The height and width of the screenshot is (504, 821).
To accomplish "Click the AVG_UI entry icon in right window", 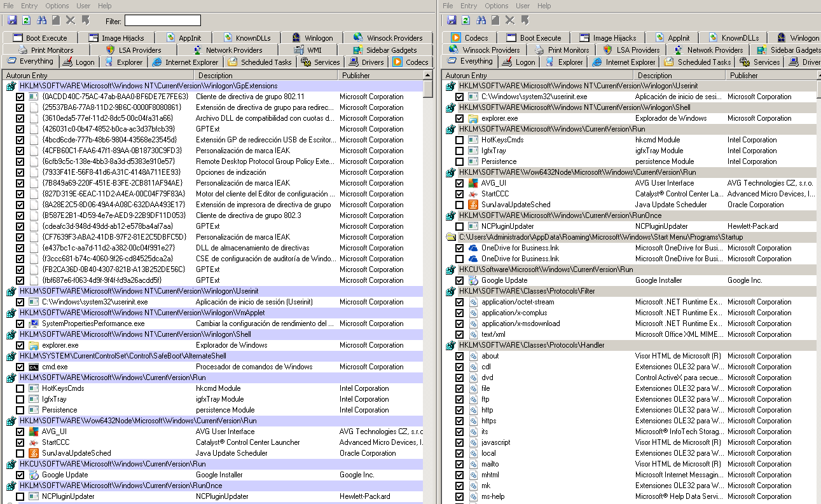I will [x=473, y=183].
